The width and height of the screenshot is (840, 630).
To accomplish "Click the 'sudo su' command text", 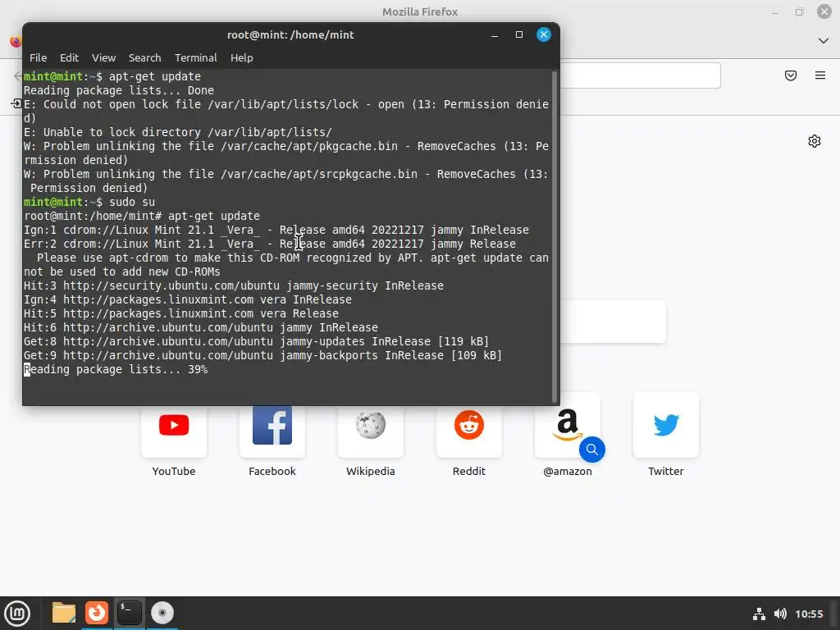I will (x=132, y=202).
